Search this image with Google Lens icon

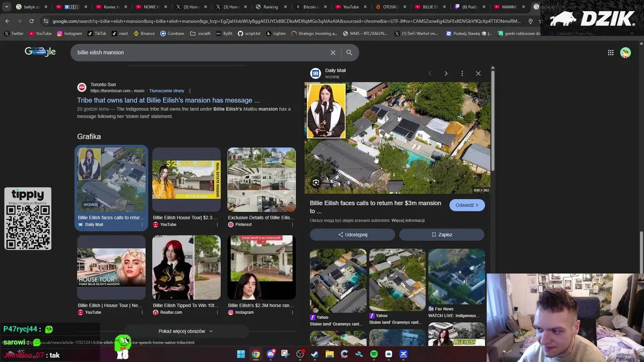coord(315,183)
